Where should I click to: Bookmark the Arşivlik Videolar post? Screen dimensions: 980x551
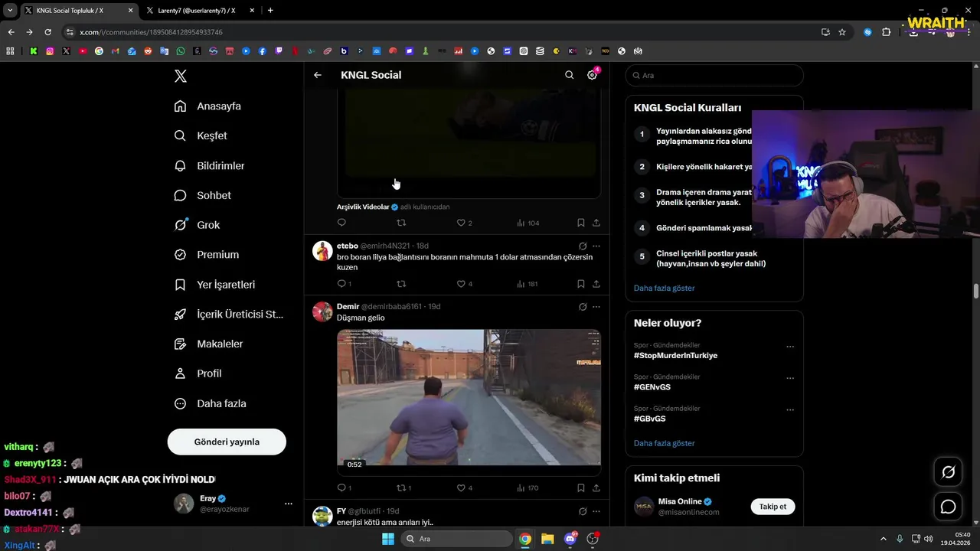(x=581, y=223)
